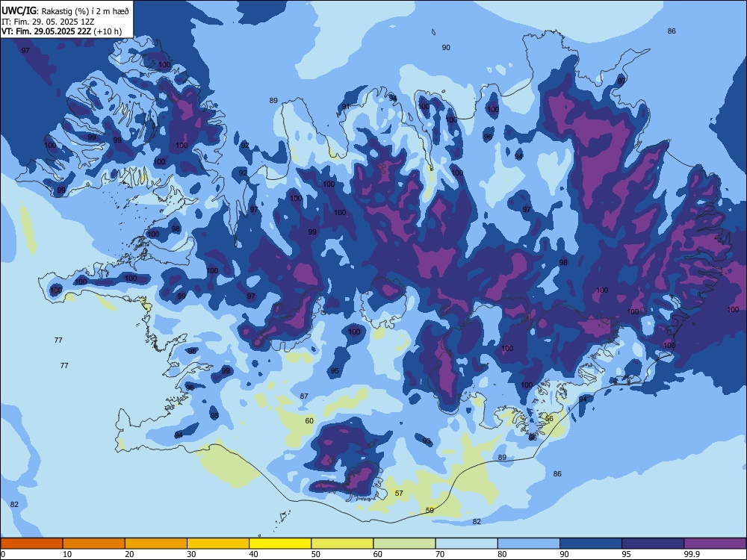This screenshot has height=560, width=747.
Task: Click the 59 humidity value on southern coastline
Action: [x=430, y=510]
